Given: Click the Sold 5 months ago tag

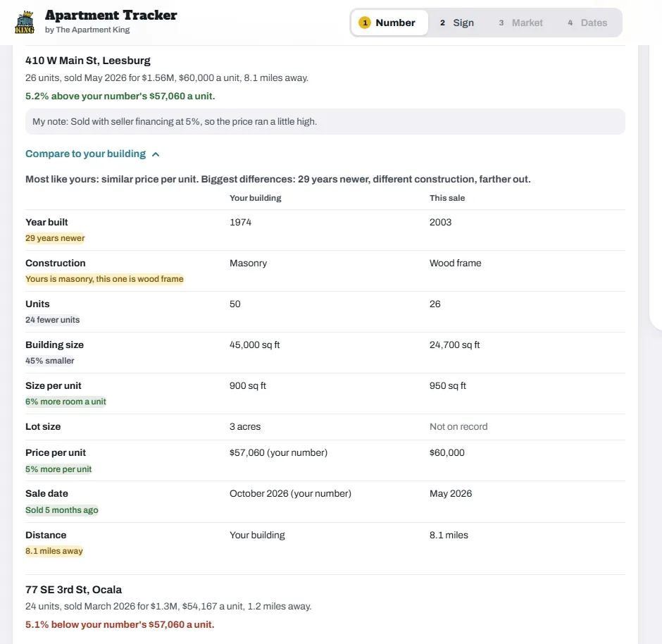Looking at the screenshot, I should tap(62, 510).
